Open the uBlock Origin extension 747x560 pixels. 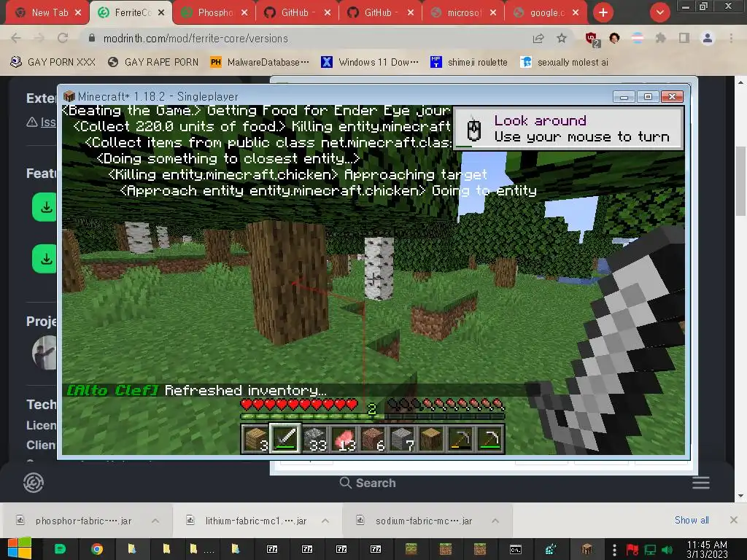point(592,39)
